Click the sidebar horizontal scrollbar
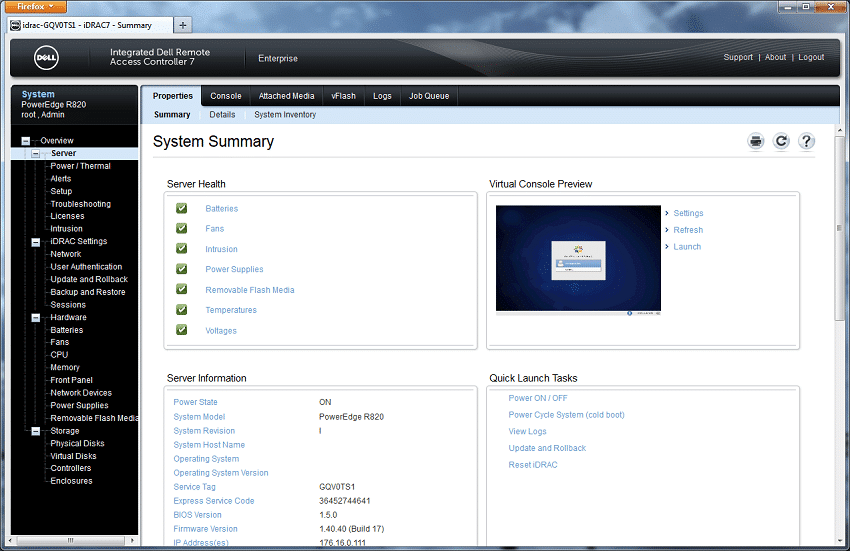850x551 pixels. click(70, 541)
